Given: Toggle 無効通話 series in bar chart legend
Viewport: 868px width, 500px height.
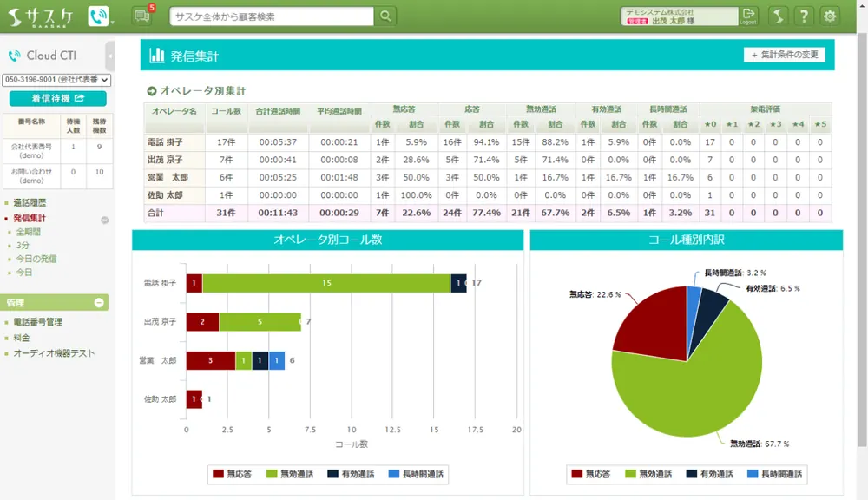Looking at the screenshot, I should click(x=293, y=474).
